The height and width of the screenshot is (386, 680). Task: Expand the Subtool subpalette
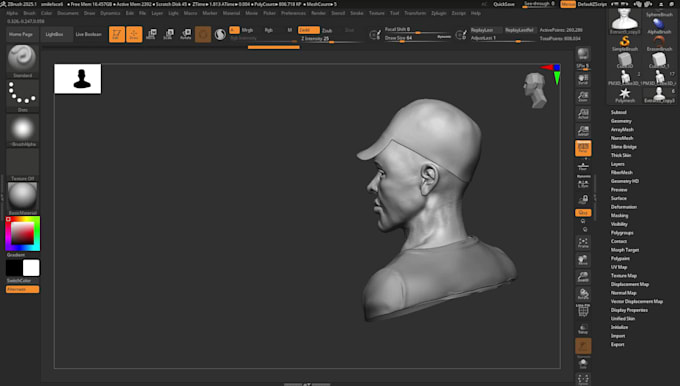coord(618,112)
